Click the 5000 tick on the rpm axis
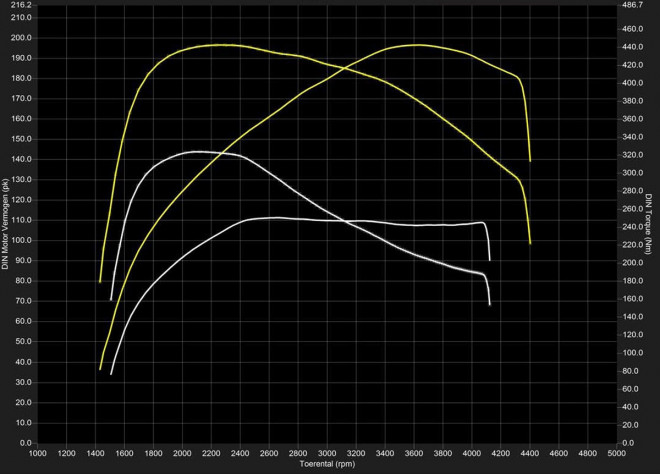 point(617,453)
